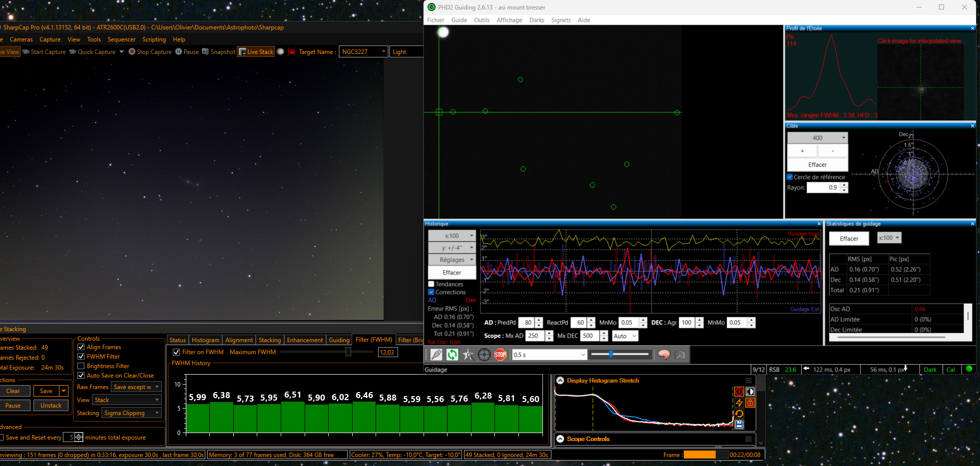
Task: Open the Scripting menu in SharpCap
Action: pyautogui.click(x=154, y=39)
